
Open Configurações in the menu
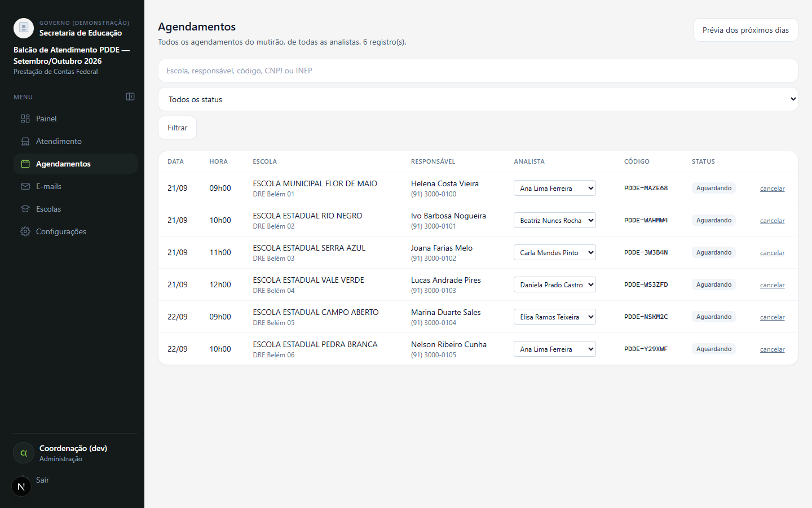pos(76,231)
